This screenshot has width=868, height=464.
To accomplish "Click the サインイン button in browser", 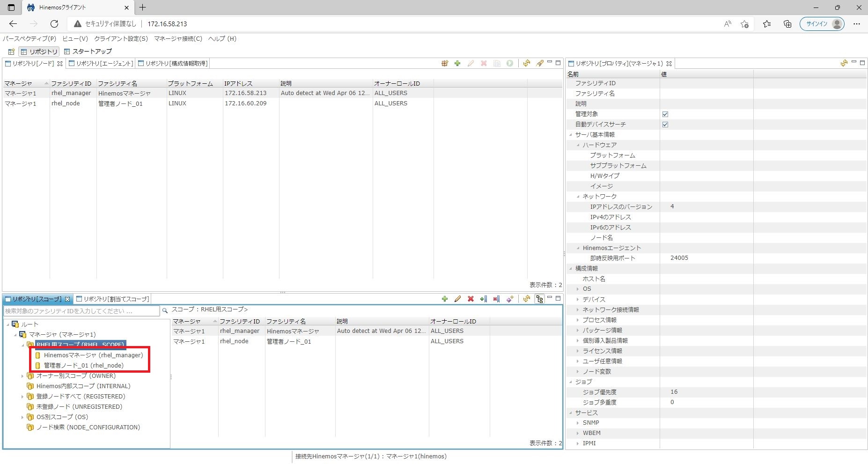I will 822,24.
